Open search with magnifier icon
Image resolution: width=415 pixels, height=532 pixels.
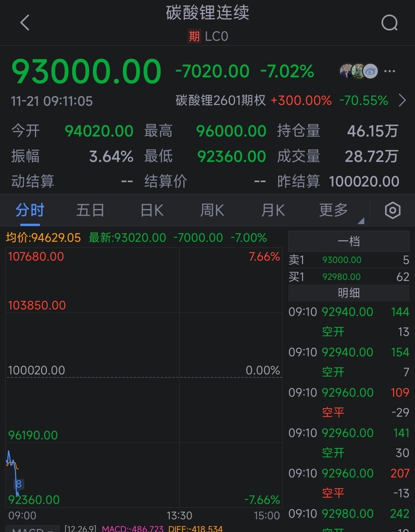pos(389,23)
